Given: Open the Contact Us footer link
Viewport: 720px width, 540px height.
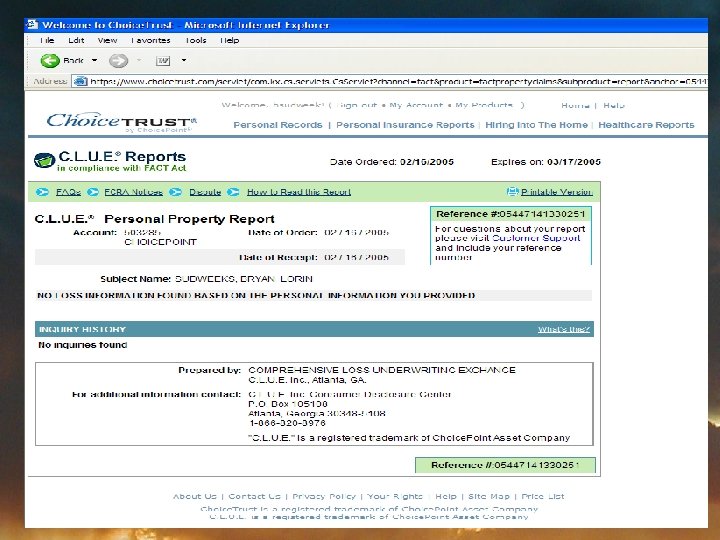Looking at the screenshot, I should 254,496.
